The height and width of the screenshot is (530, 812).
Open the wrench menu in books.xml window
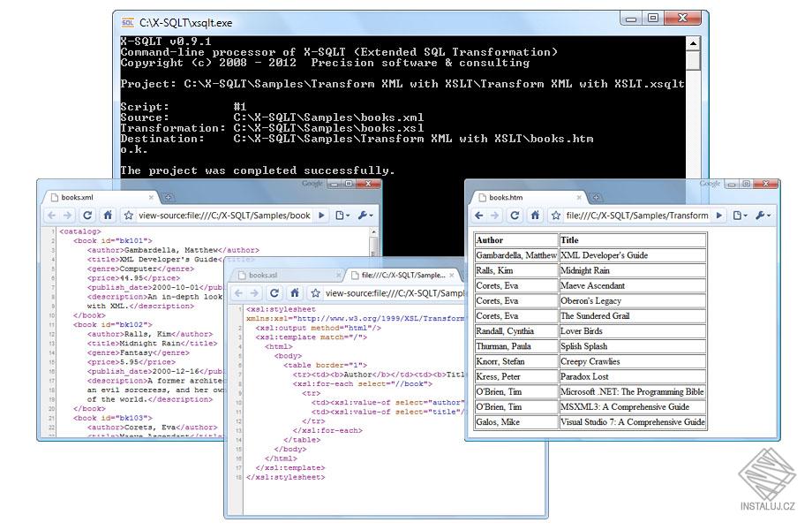[x=365, y=216]
